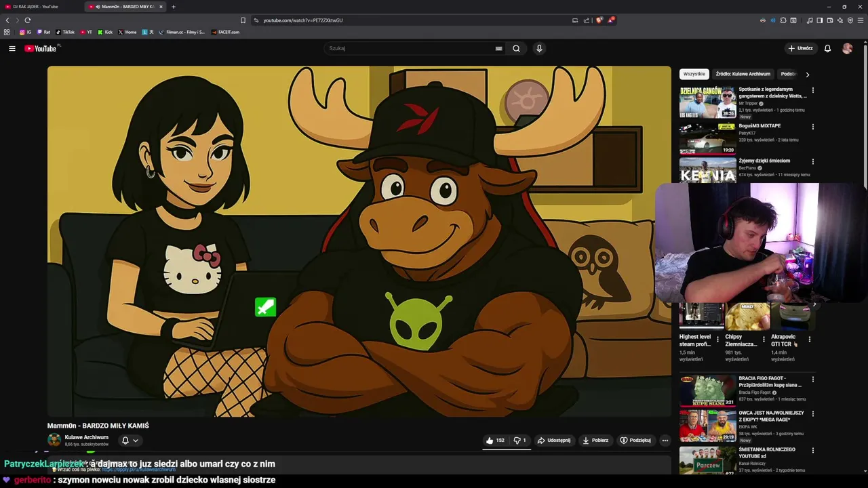Open the IG bookmark
This screenshot has width=868, height=488.
26,32
